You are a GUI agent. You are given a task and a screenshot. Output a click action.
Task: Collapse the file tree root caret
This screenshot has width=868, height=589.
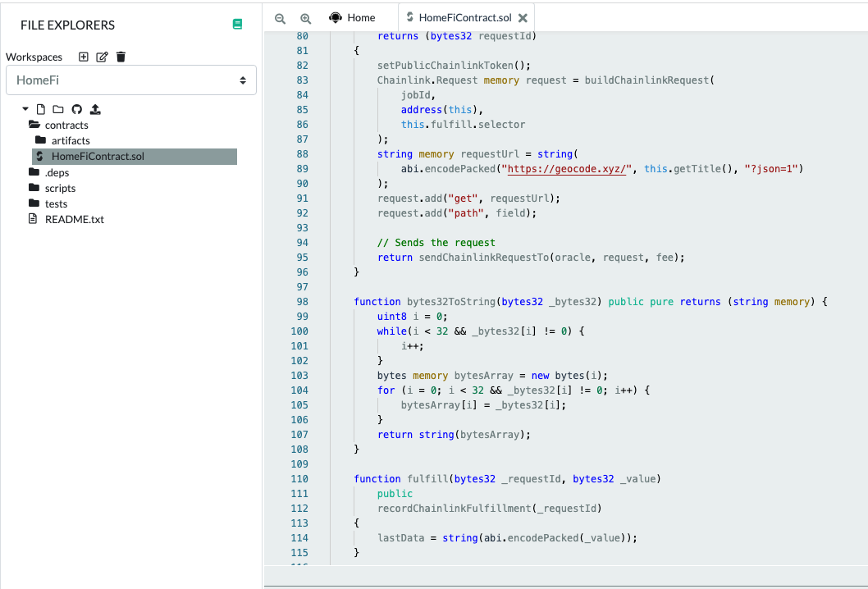[25, 109]
